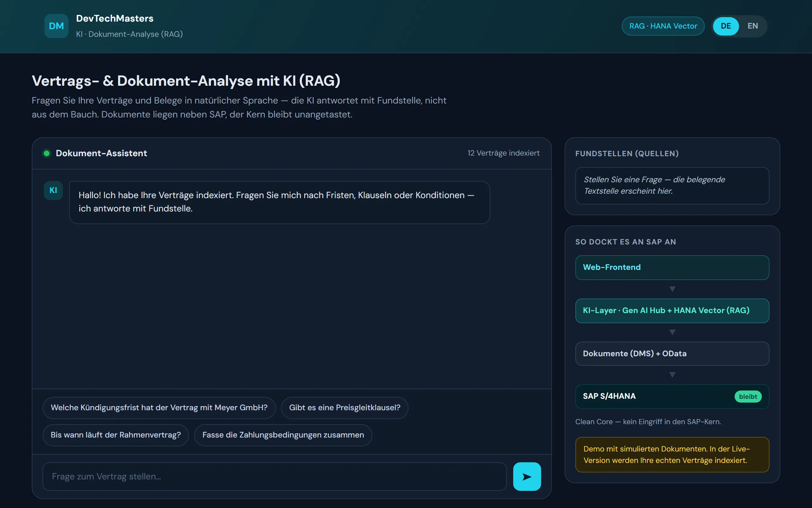Click 'Clean Core — kein Eingriff' note
This screenshot has height=508, width=812.
click(648, 422)
